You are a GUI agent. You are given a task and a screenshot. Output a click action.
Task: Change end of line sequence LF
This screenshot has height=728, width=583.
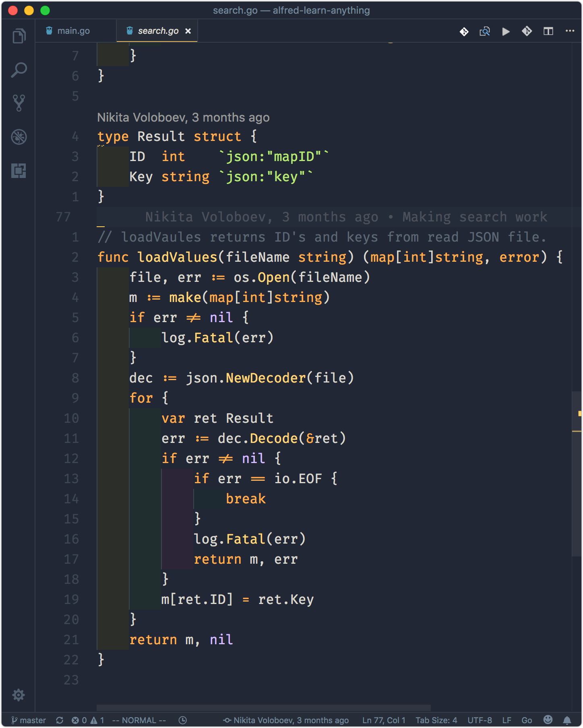click(x=507, y=720)
